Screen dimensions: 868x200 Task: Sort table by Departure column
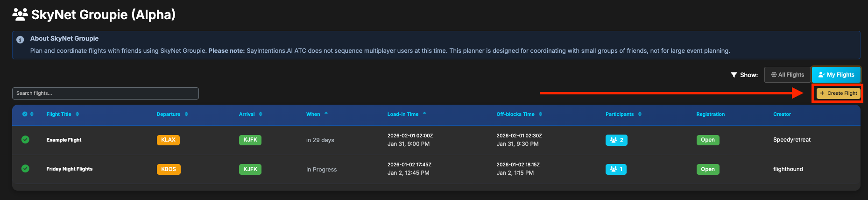tap(172, 114)
